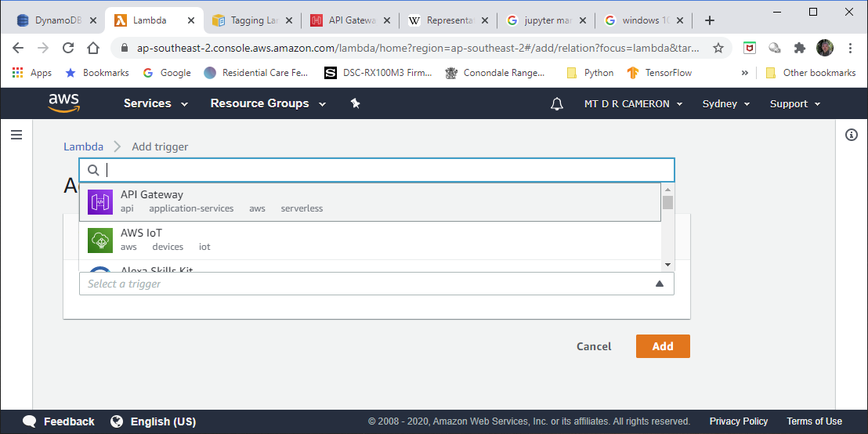
Task: Click the trigger list scrollbar thumb
Action: 667,203
